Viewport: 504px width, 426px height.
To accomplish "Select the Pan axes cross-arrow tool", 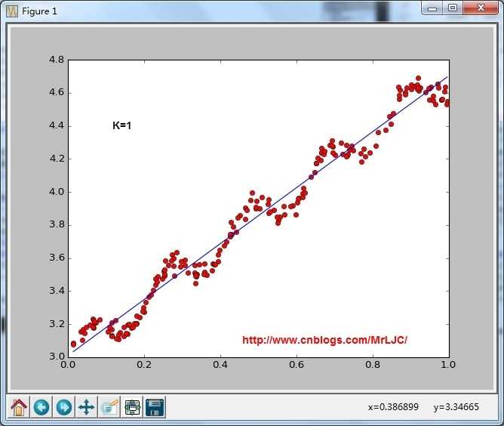I will click(x=87, y=407).
